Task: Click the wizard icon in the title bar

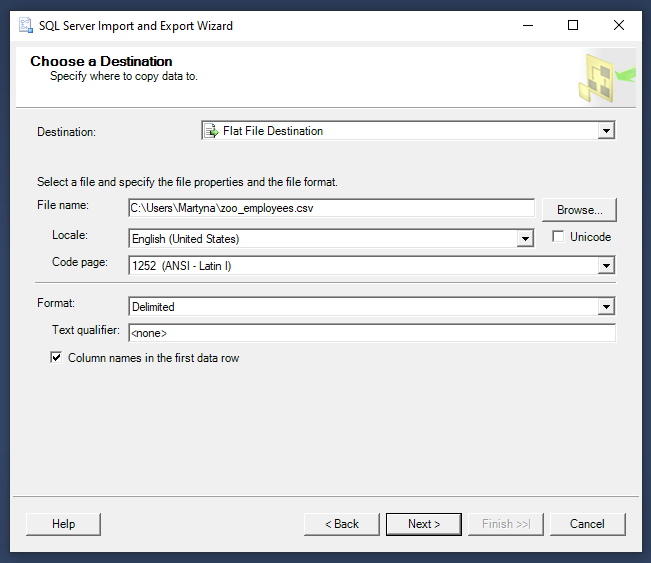Action: point(26,25)
